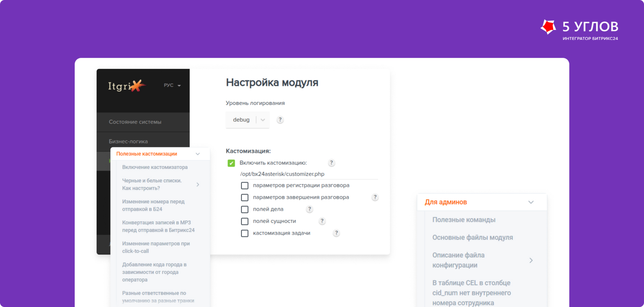This screenshot has height=307, width=644.
Task: Enable параметров регистрации разговора checkbox
Action: (245, 186)
